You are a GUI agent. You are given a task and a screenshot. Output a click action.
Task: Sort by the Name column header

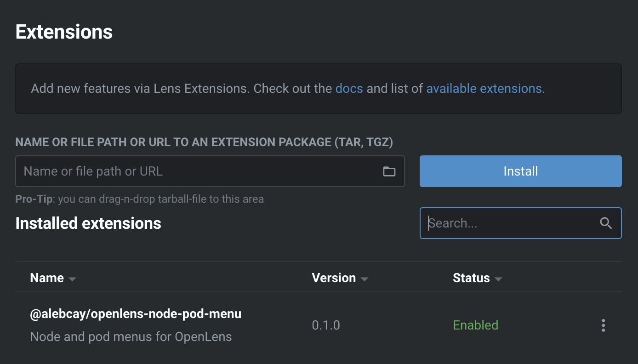tap(47, 278)
